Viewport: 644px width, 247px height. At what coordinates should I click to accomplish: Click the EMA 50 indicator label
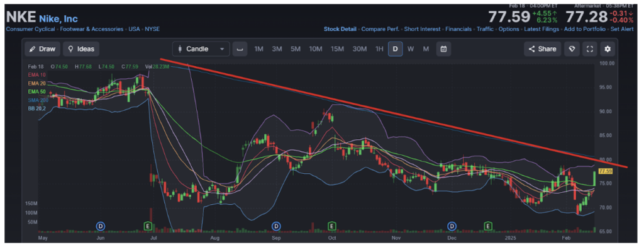click(x=36, y=91)
